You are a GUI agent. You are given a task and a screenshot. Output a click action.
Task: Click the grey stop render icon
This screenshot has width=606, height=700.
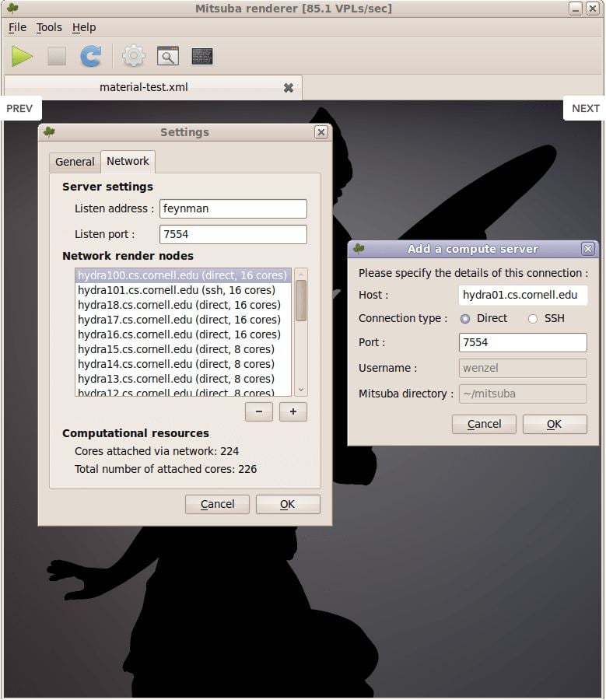[57, 57]
